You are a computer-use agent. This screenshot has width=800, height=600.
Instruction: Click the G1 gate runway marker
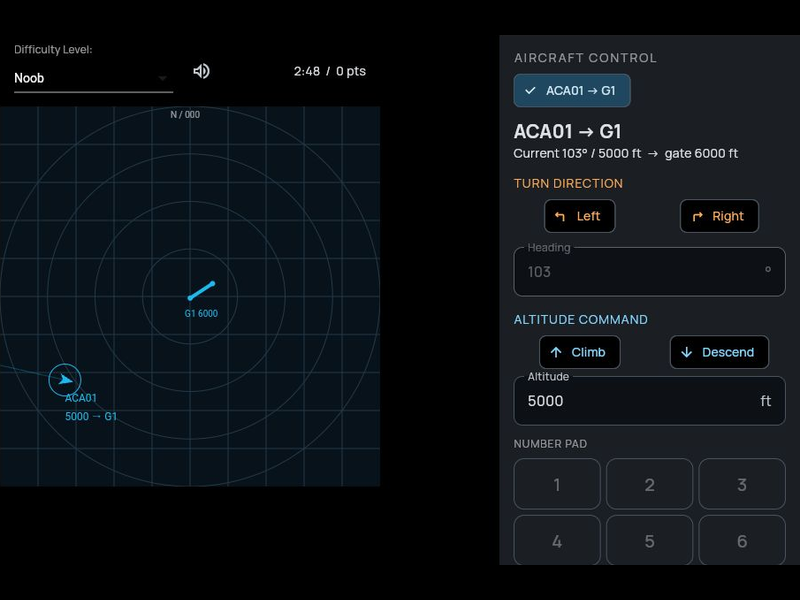201,290
